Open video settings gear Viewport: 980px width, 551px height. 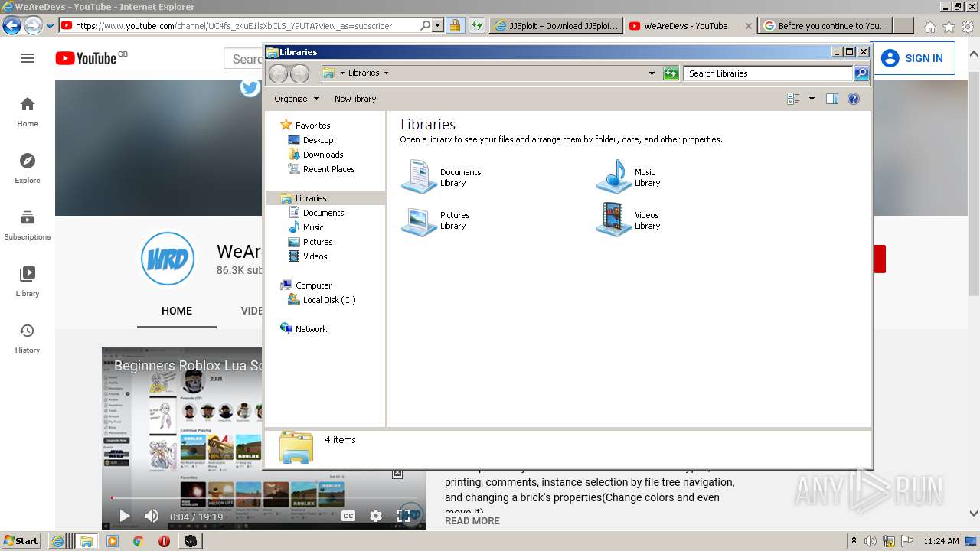click(376, 516)
